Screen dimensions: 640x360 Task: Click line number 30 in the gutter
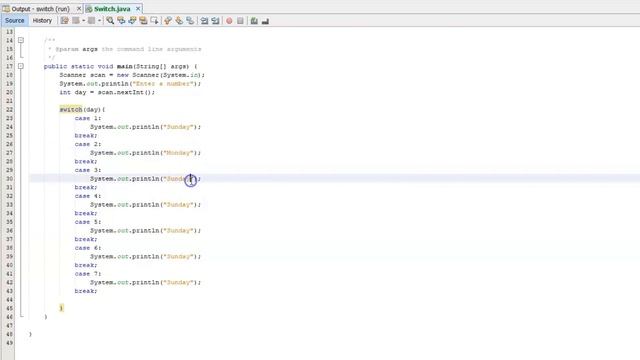point(9,179)
